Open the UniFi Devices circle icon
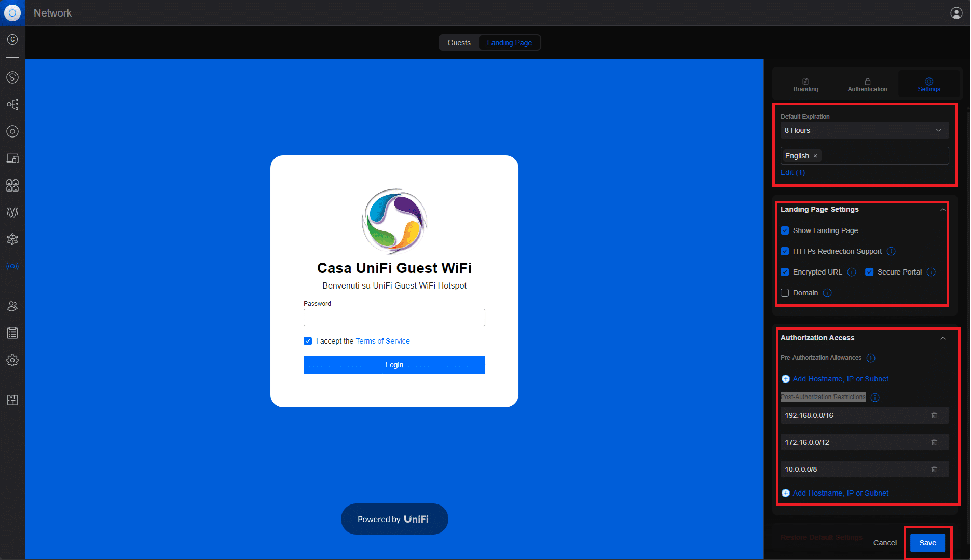 12,131
